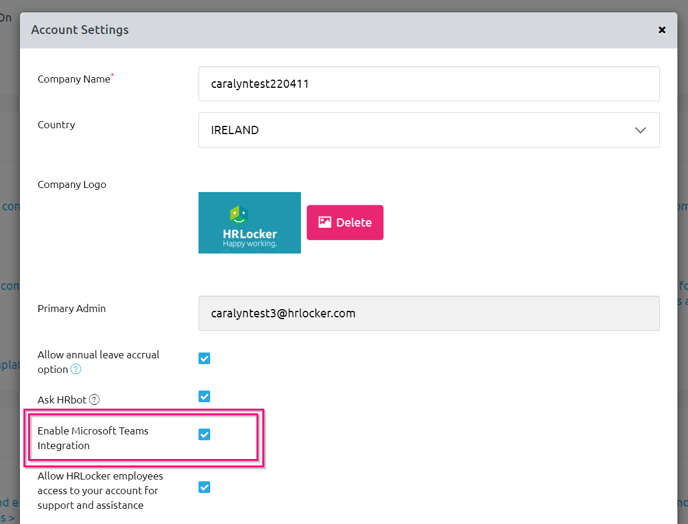This screenshot has height=524, width=688.
Task: Toggle HRLocker employees support access checkbox
Action: [x=204, y=487]
